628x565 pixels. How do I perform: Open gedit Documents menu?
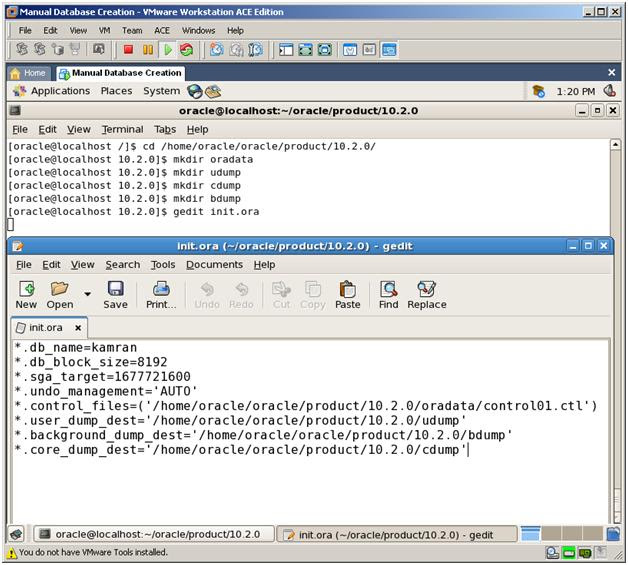tap(214, 265)
